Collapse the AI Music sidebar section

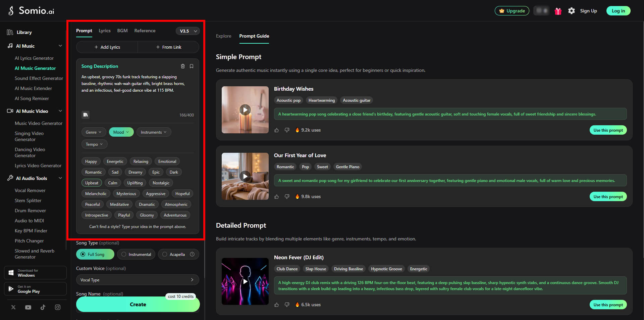pos(60,46)
